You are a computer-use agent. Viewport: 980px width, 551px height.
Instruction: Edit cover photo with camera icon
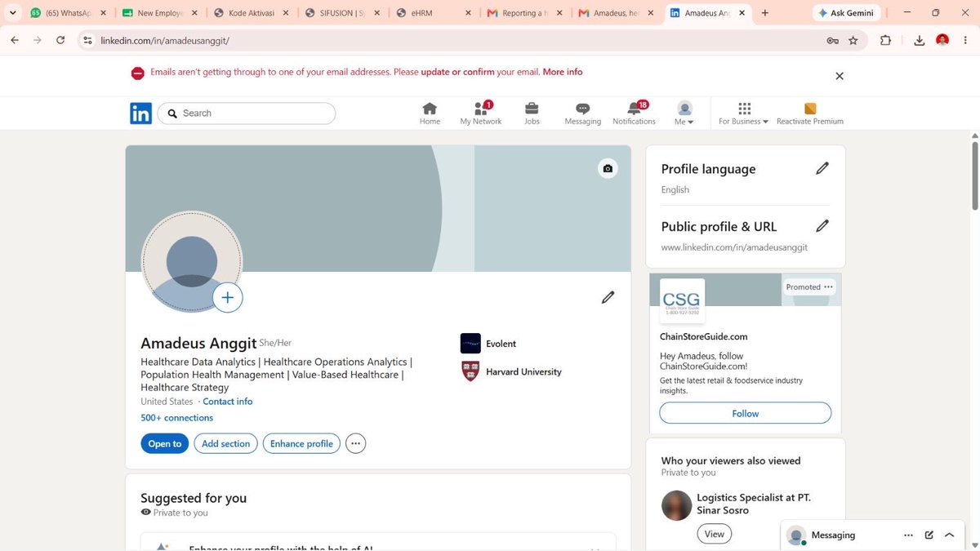(608, 168)
